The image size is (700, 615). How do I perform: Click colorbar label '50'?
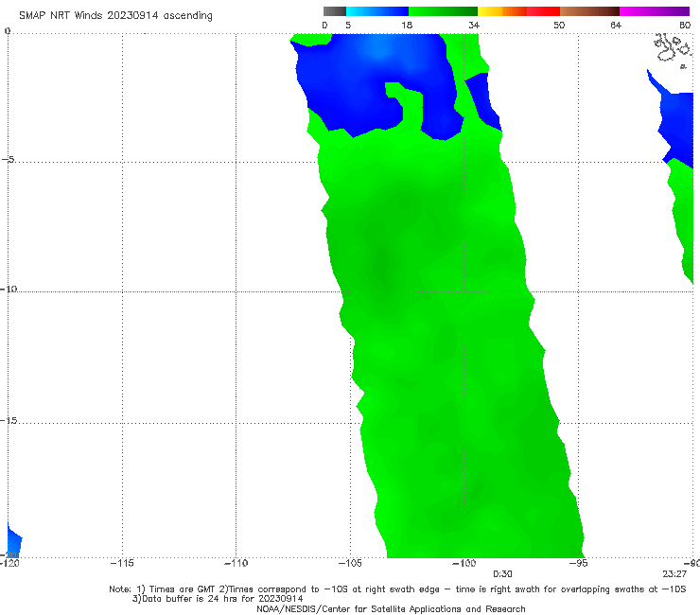click(559, 25)
